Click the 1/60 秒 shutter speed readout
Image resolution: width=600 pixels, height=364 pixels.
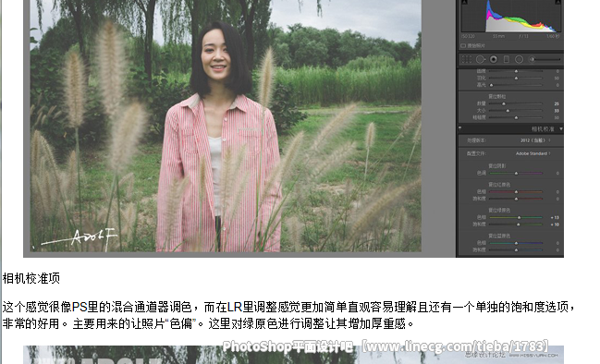coord(553,36)
